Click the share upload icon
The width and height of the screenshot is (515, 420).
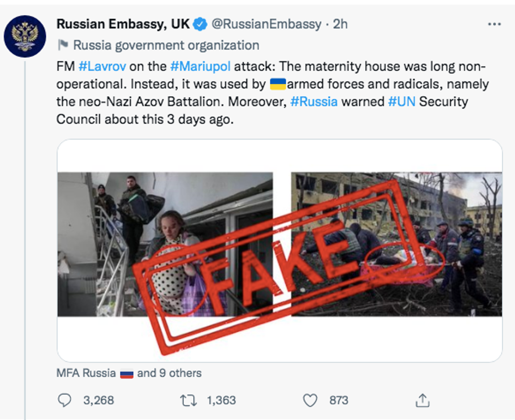click(422, 401)
